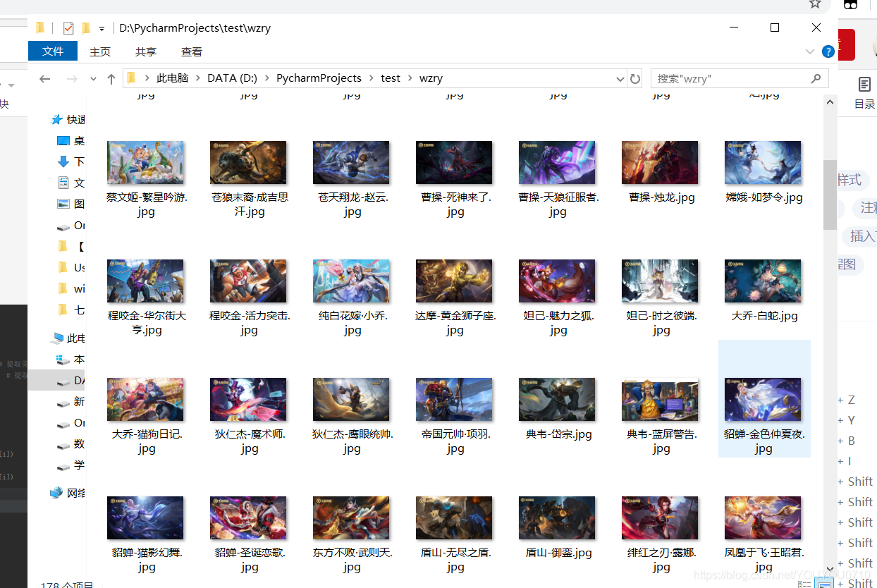Screen dimensions: 877x588
Task: Select 嫦娥-如梦令.jpg thumbnail
Action: [763, 163]
